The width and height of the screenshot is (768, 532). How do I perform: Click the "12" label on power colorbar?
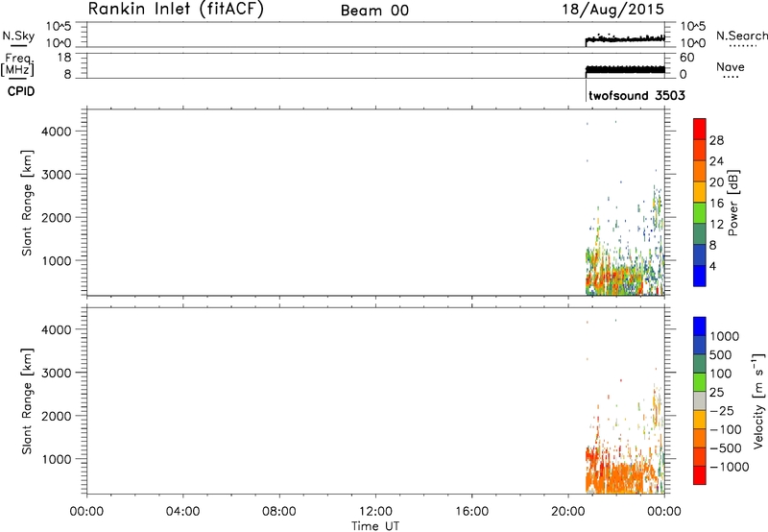pyautogui.click(x=716, y=225)
